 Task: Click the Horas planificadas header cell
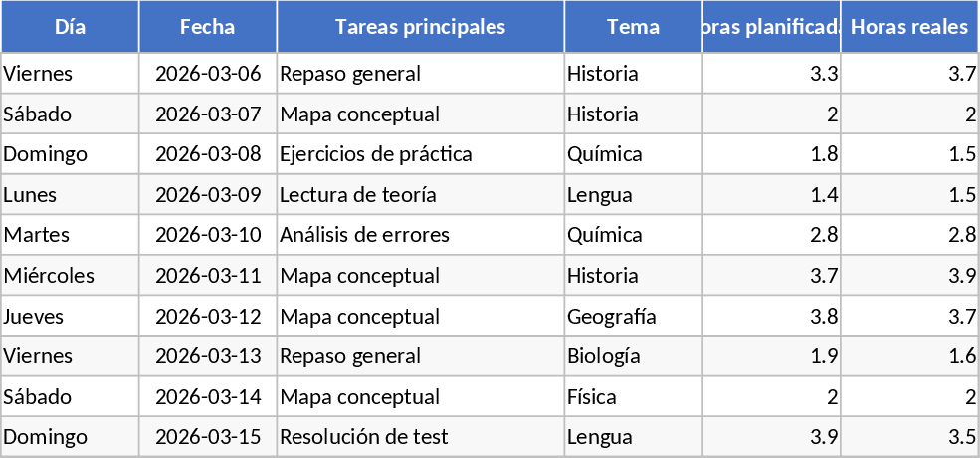click(x=772, y=27)
